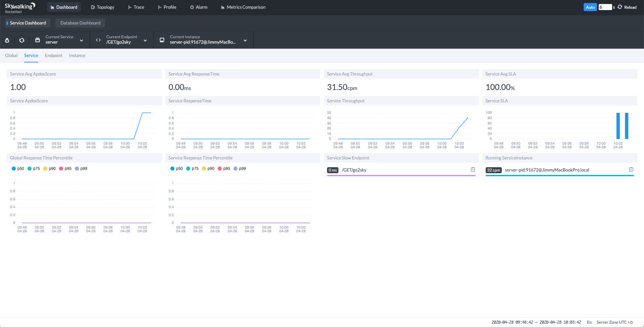The height and width of the screenshot is (327, 644).
Task: Open the Endpoint tab
Action: click(54, 55)
